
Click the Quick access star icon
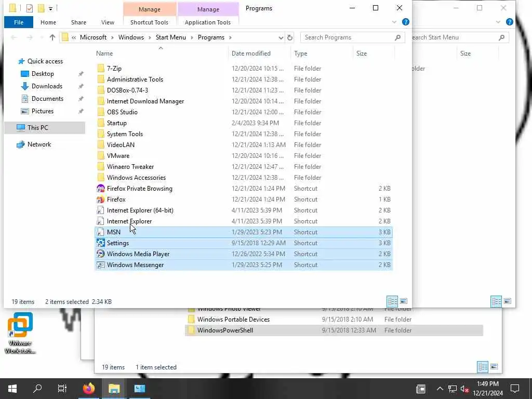tap(21, 61)
